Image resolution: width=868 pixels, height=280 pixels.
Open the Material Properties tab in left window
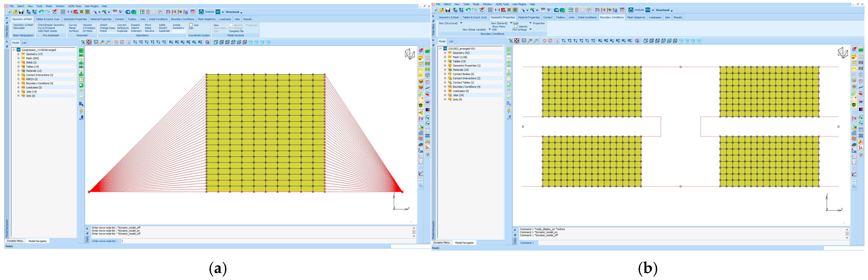[101, 19]
